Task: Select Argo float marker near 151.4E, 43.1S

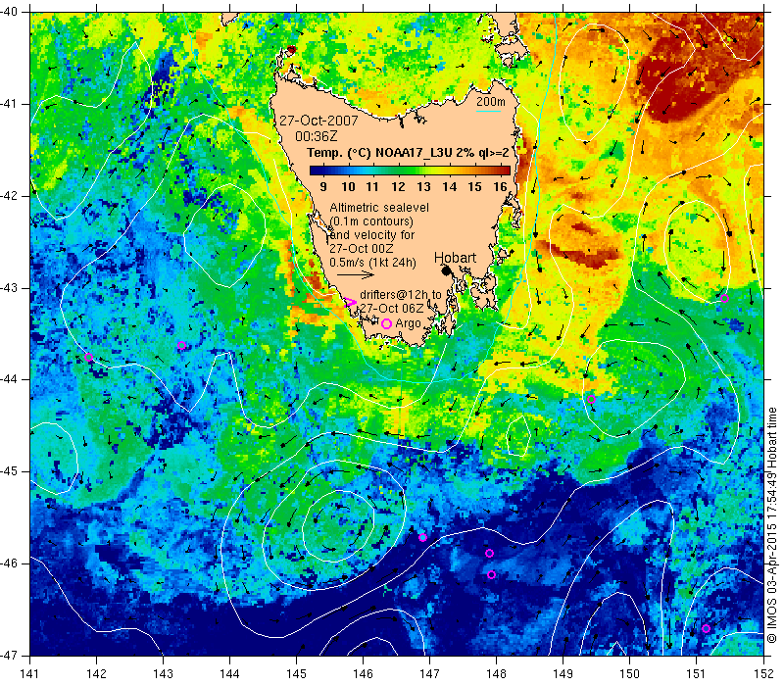Action: click(x=724, y=299)
